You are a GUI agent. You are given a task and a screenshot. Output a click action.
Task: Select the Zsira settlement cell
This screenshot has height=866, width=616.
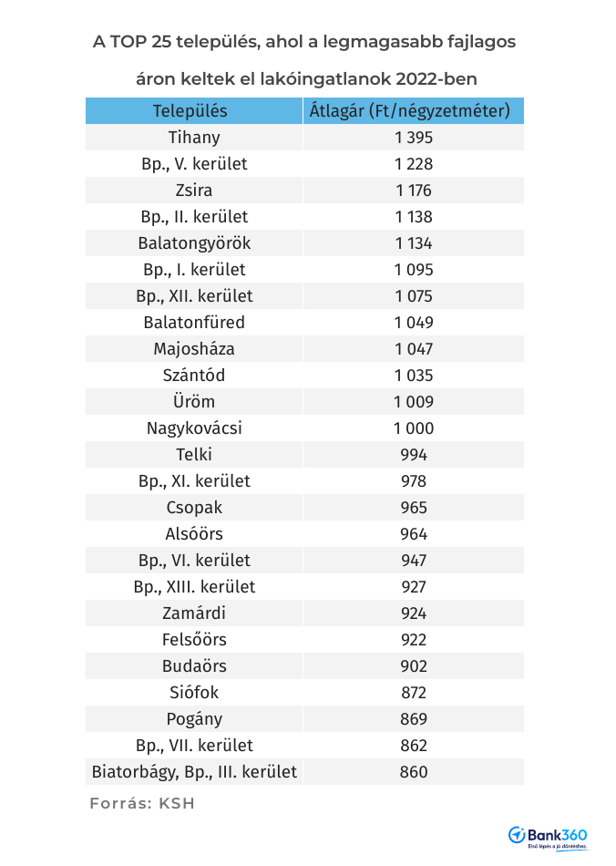click(194, 191)
